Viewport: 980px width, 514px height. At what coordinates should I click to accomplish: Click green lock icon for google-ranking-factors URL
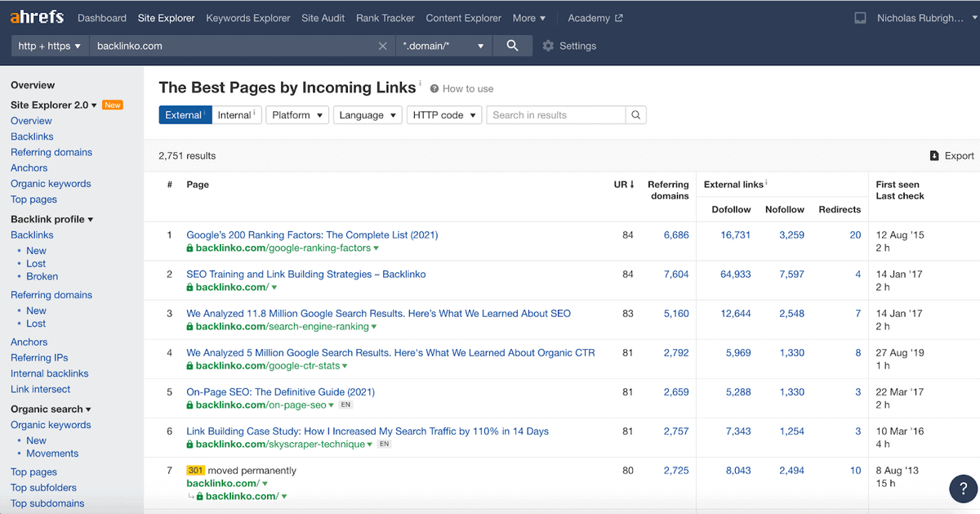pyautogui.click(x=190, y=248)
